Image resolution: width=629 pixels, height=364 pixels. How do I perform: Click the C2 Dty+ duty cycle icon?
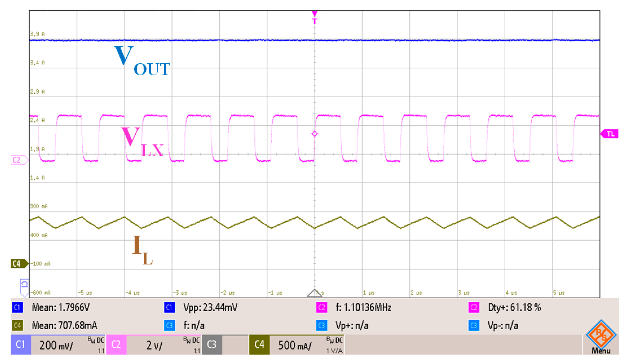(x=473, y=308)
